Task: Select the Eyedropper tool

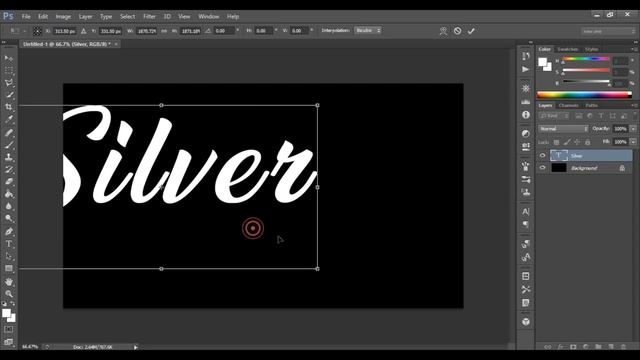Action: point(9,120)
